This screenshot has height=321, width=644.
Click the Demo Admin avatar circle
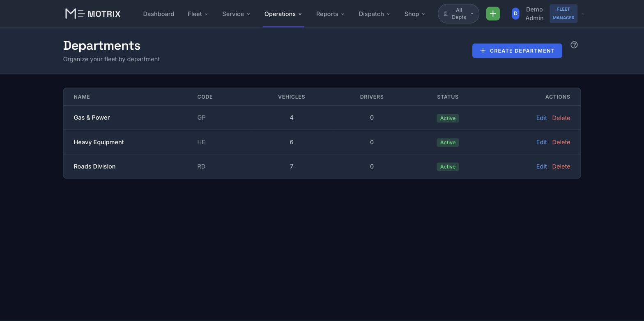point(515,14)
